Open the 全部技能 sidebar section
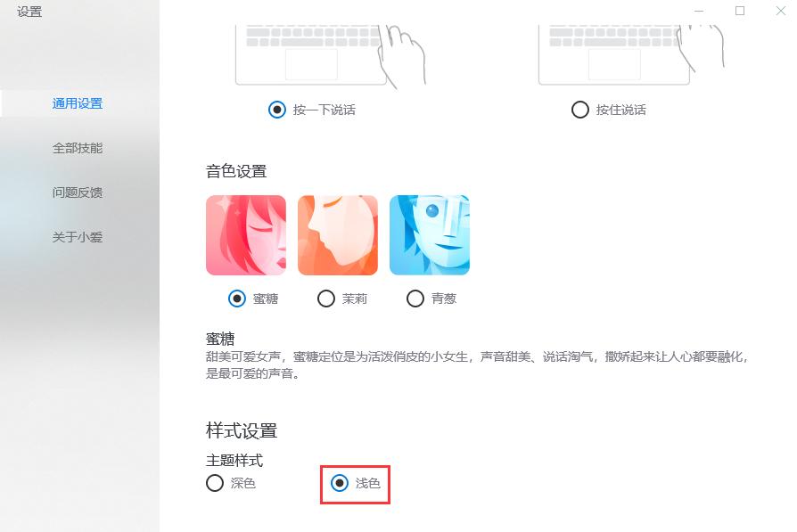The width and height of the screenshot is (797, 532). pyautogui.click(x=78, y=148)
